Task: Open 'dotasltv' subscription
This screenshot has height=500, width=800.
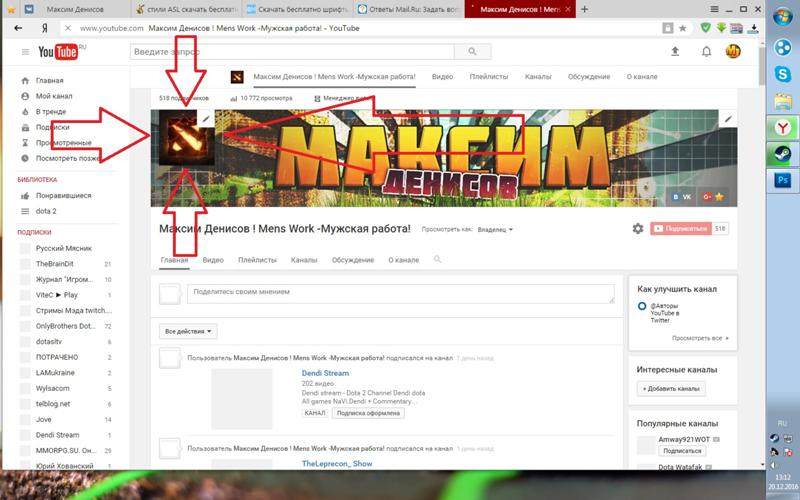Action: (48, 341)
